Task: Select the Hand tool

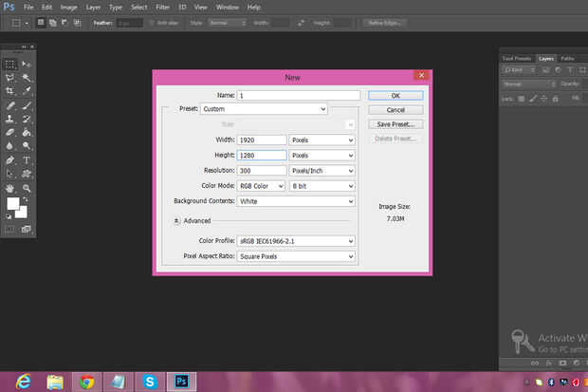Action: 10,188
